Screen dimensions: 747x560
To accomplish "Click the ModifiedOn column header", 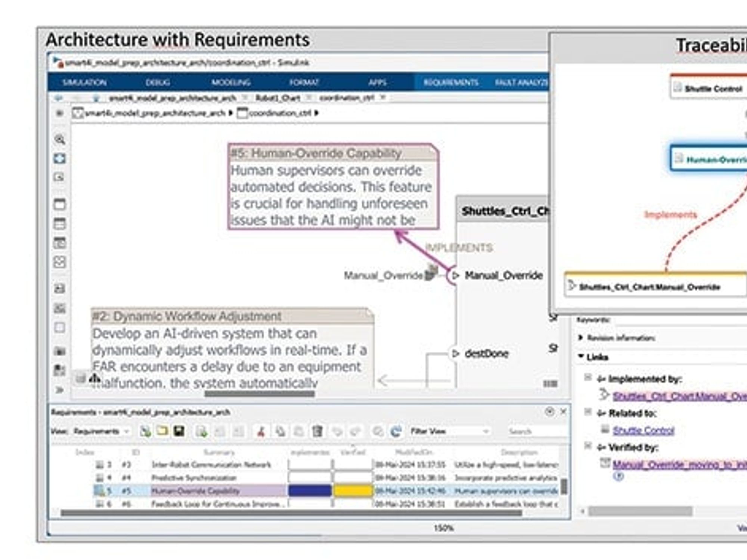I will pyautogui.click(x=413, y=452).
